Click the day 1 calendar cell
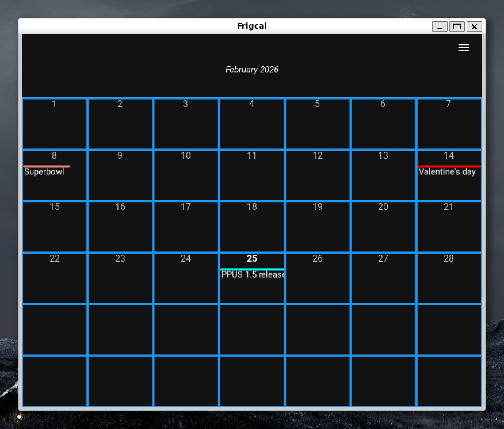This screenshot has width=504, height=429. click(x=54, y=124)
